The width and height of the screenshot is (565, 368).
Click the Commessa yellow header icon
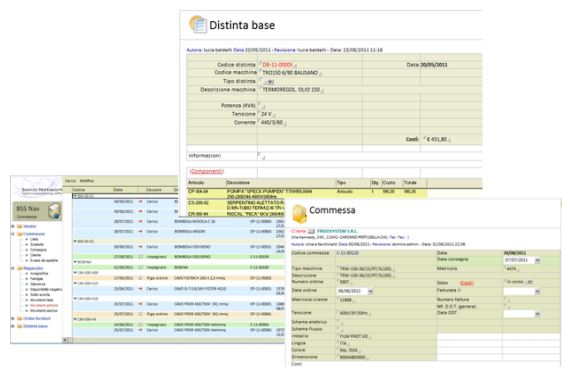299,213
